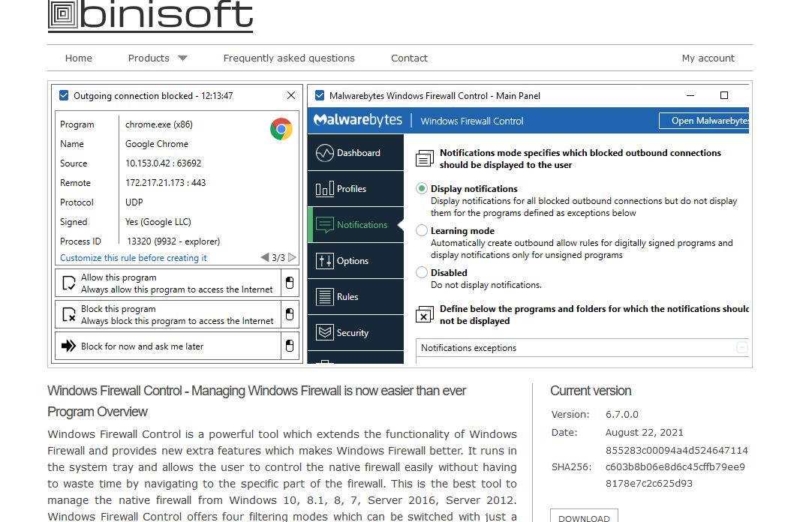
Task: Click mouse icon beside Block for now
Action: coord(290,346)
